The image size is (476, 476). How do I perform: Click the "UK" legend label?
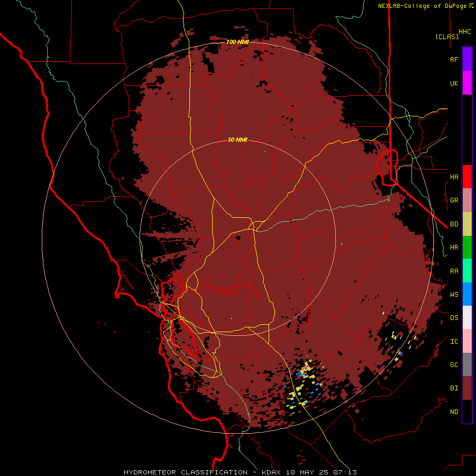pos(454,84)
